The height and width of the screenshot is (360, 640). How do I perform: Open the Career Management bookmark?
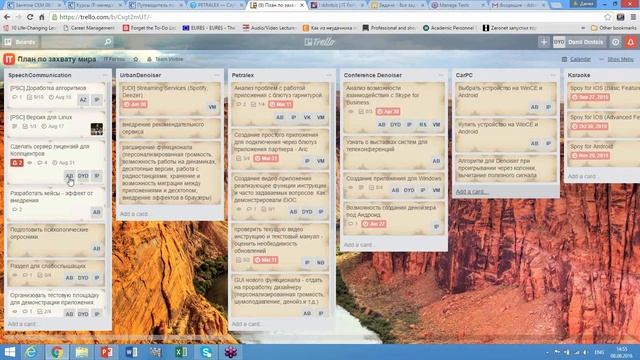coord(89,28)
